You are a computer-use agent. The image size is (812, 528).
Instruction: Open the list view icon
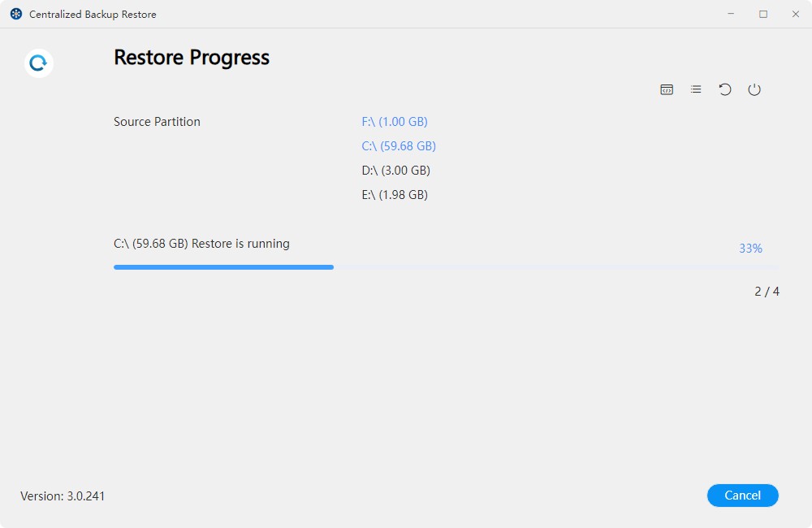pos(696,89)
